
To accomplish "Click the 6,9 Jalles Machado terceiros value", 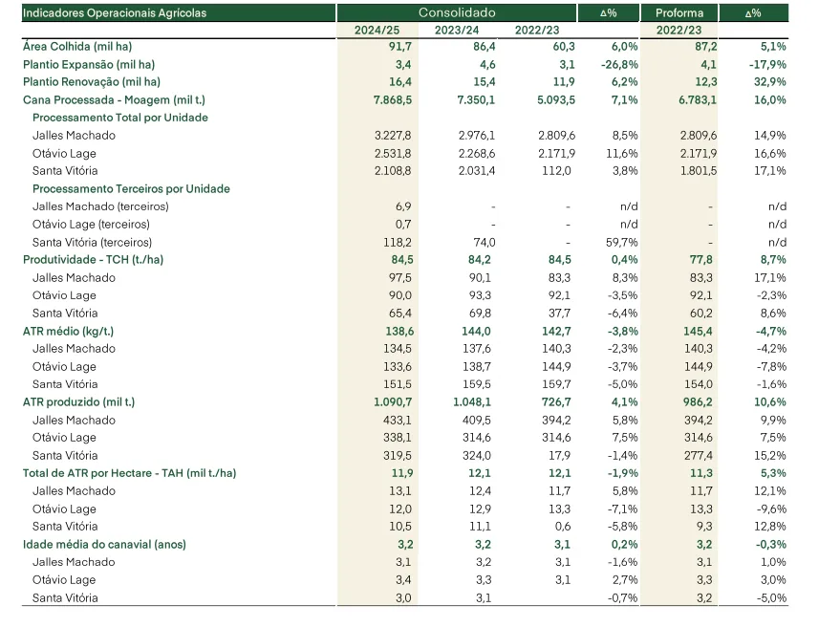I will coord(403,206).
